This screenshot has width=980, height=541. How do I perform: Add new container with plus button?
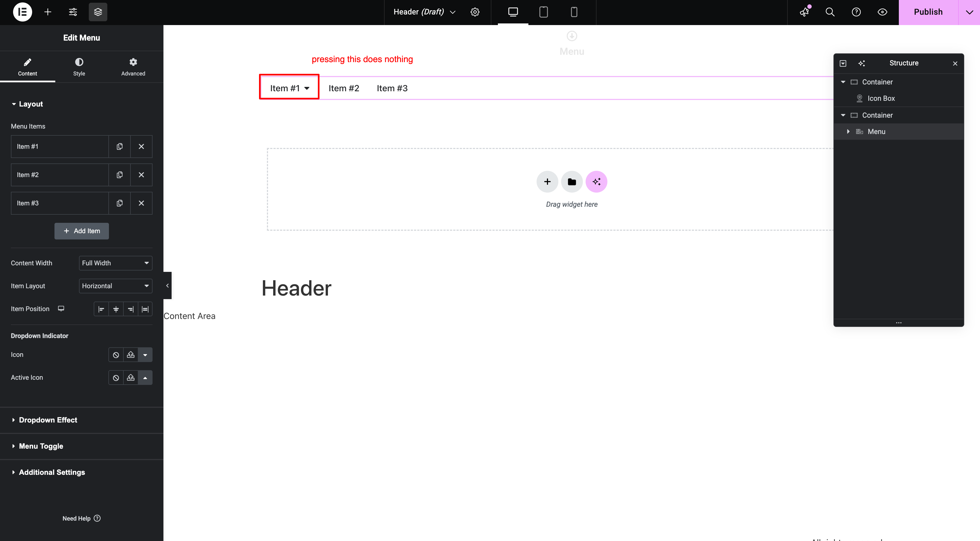[x=547, y=181]
